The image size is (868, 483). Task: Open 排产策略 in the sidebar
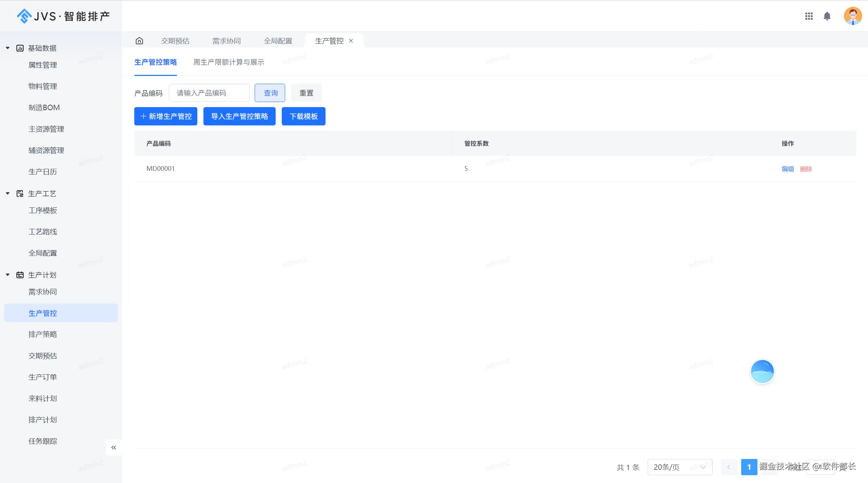coord(43,334)
